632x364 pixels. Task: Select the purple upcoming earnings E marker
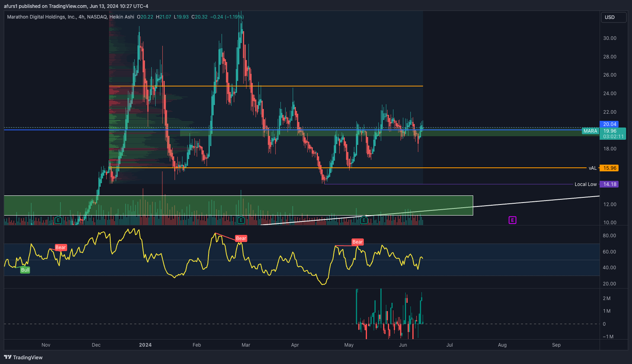pyautogui.click(x=512, y=220)
